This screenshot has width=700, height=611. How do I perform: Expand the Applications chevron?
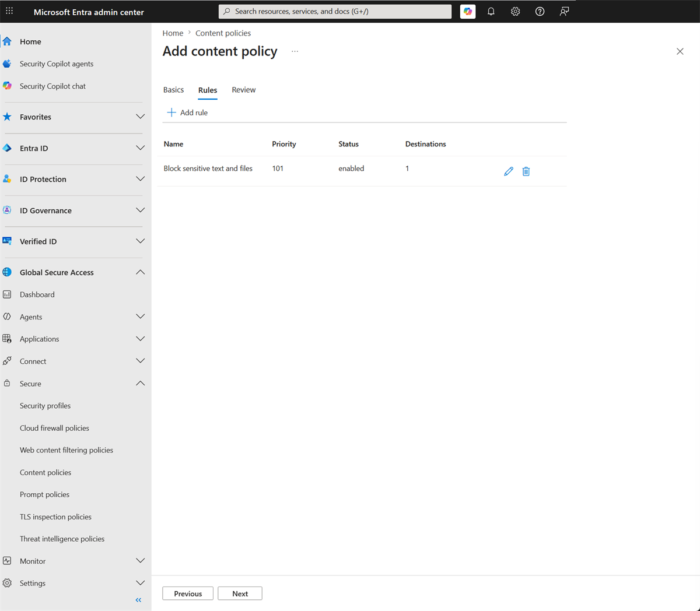[140, 339]
